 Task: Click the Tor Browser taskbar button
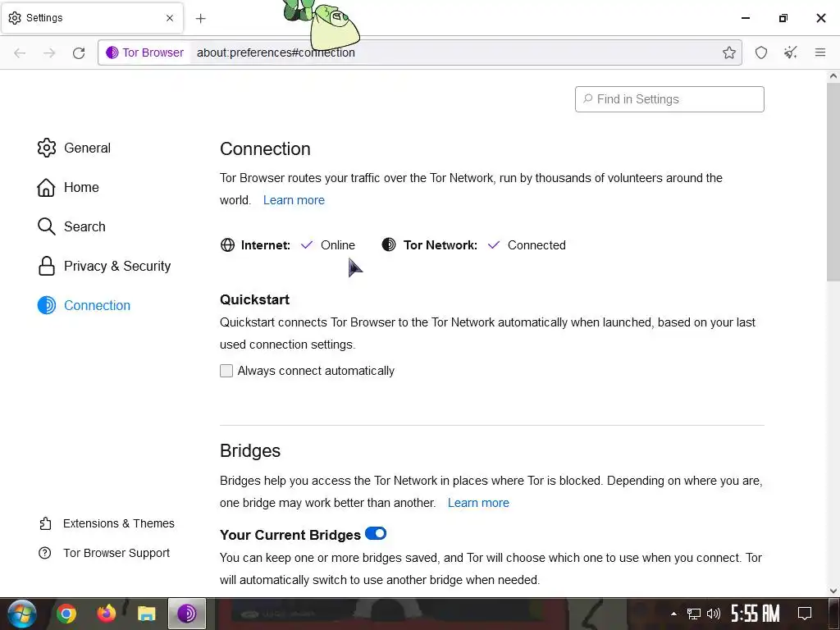[187, 614]
